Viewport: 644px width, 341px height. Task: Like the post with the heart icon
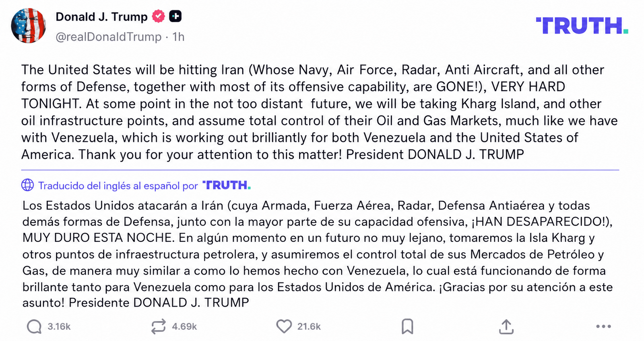point(284,326)
